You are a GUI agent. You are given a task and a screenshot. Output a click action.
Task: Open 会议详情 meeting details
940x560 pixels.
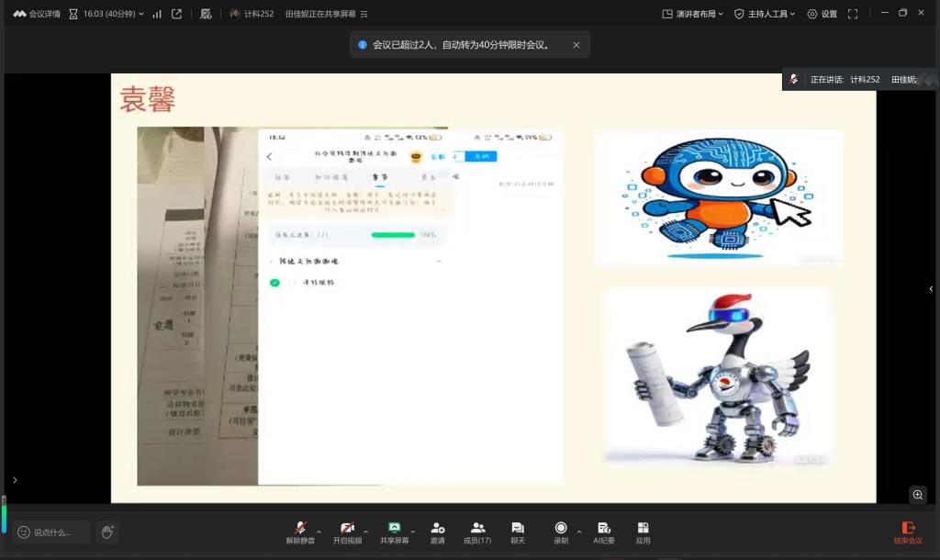(37, 14)
